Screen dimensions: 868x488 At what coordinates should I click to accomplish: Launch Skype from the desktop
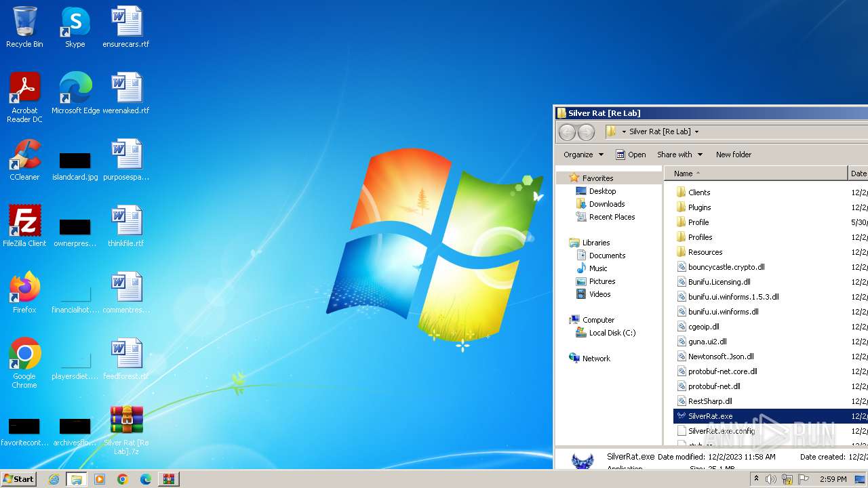pyautogui.click(x=75, y=27)
